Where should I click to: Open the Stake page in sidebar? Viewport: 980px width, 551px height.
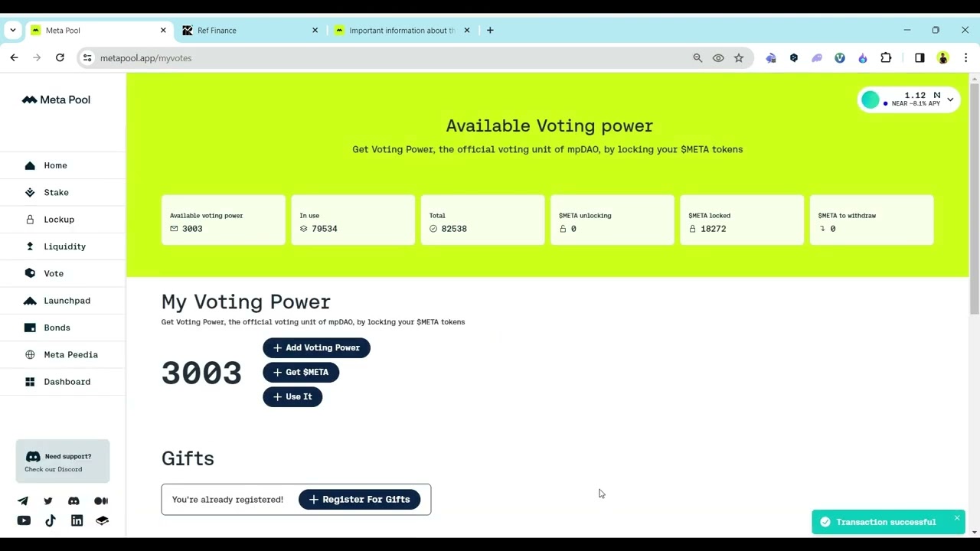point(56,192)
